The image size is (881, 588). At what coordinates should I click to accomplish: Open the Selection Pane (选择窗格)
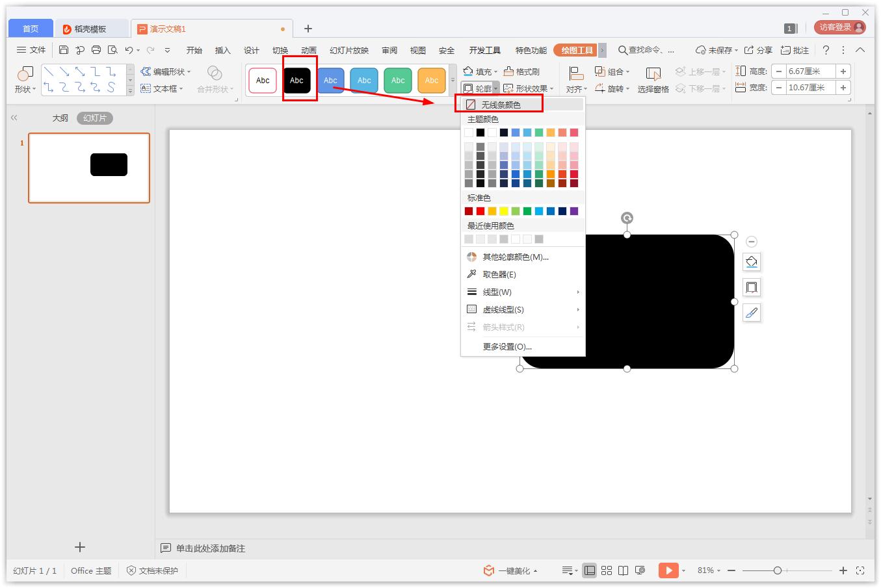tap(653, 79)
